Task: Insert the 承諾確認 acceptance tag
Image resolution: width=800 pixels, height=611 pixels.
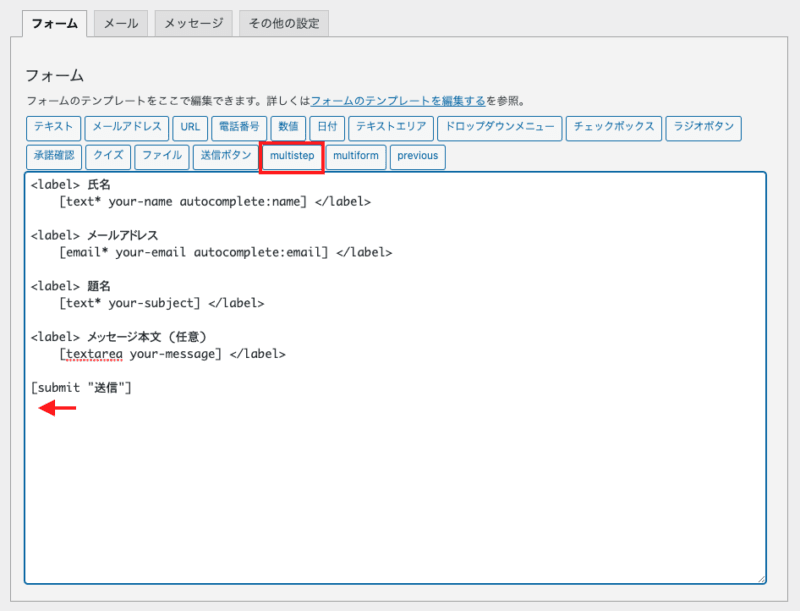Action: [x=53, y=156]
